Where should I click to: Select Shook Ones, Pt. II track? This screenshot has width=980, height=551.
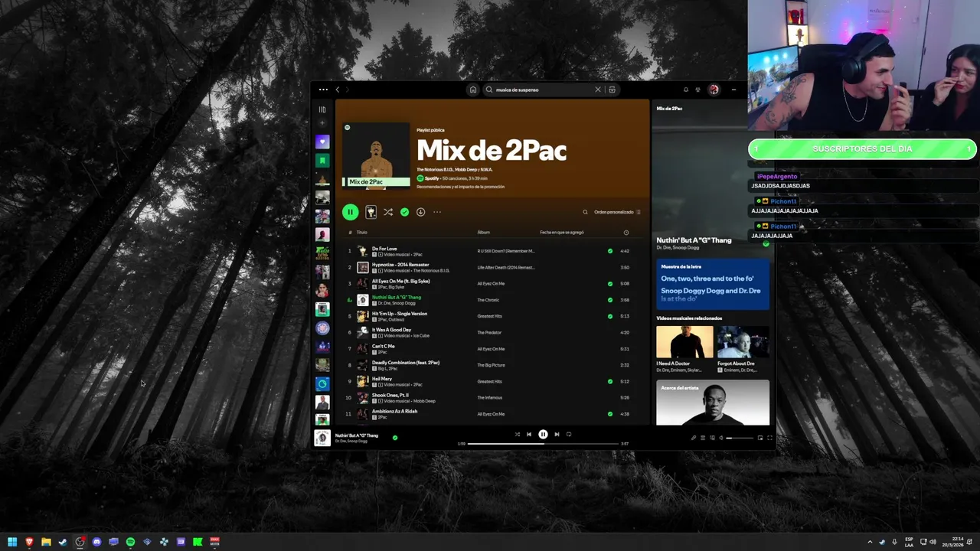click(x=390, y=395)
